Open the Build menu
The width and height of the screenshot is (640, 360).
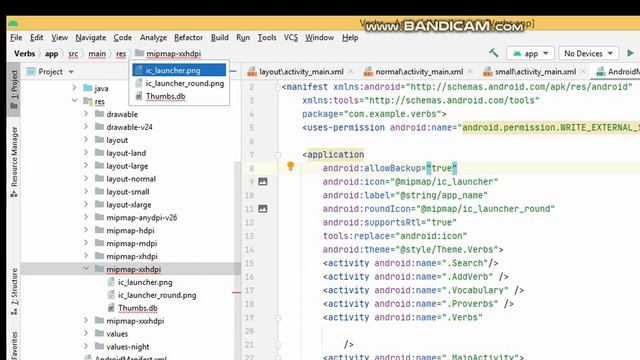pos(220,38)
